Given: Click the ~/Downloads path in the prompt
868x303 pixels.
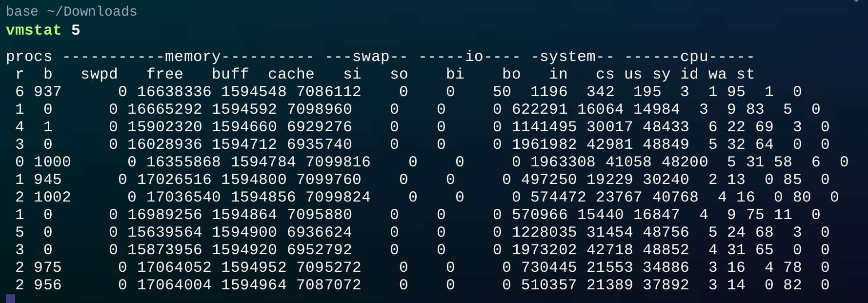Looking at the screenshot, I should 92,11.
